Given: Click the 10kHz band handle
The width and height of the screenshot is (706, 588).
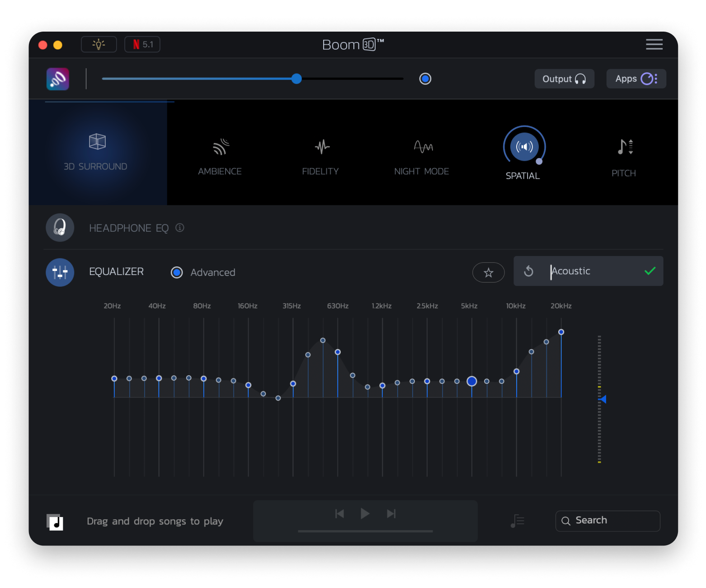Looking at the screenshot, I should tap(517, 371).
